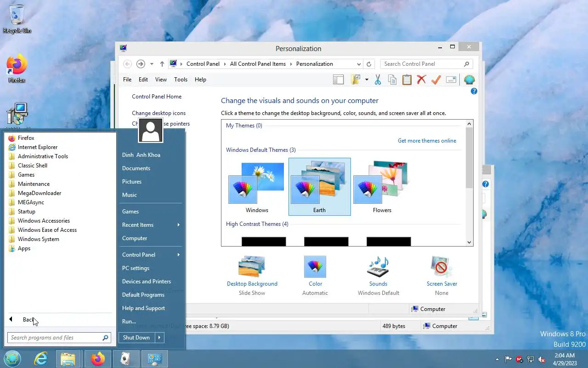The width and height of the screenshot is (588, 368).
Task: Go up one level with up arrow
Action: click(162, 64)
